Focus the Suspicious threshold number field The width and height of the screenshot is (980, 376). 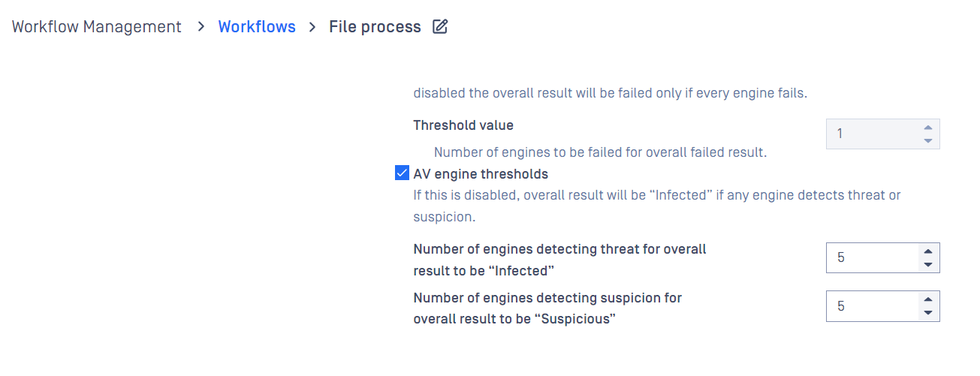tap(873, 306)
